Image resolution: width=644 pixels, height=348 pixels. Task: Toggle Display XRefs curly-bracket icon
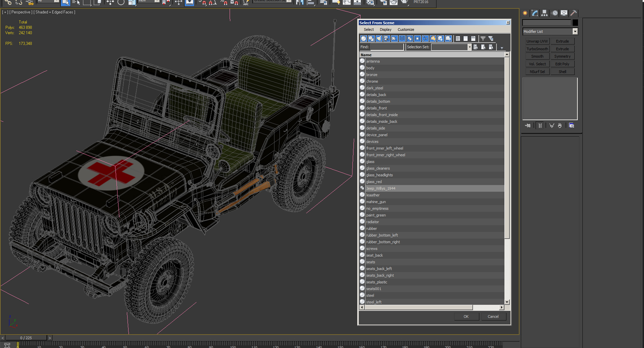pyautogui.click(x=417, y=39)
